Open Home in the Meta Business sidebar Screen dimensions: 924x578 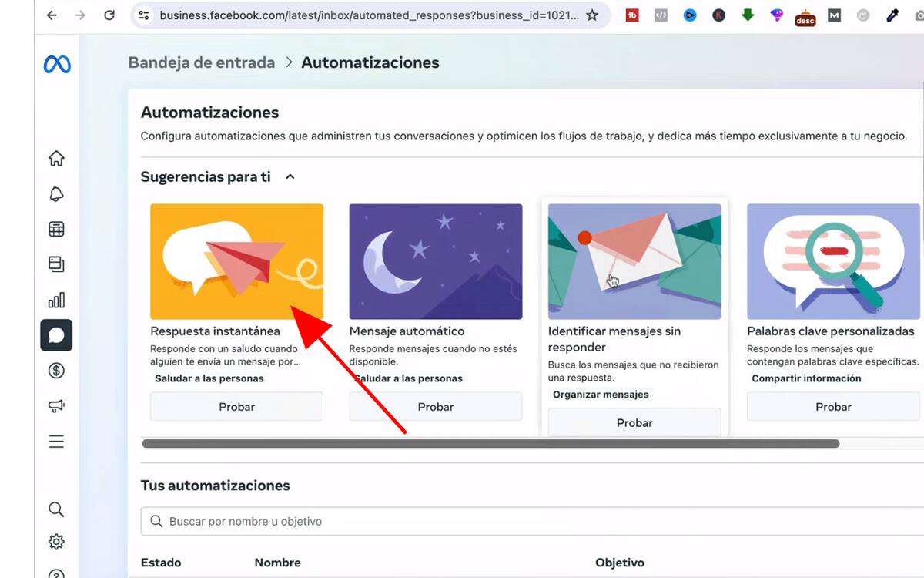click(56, 158)
